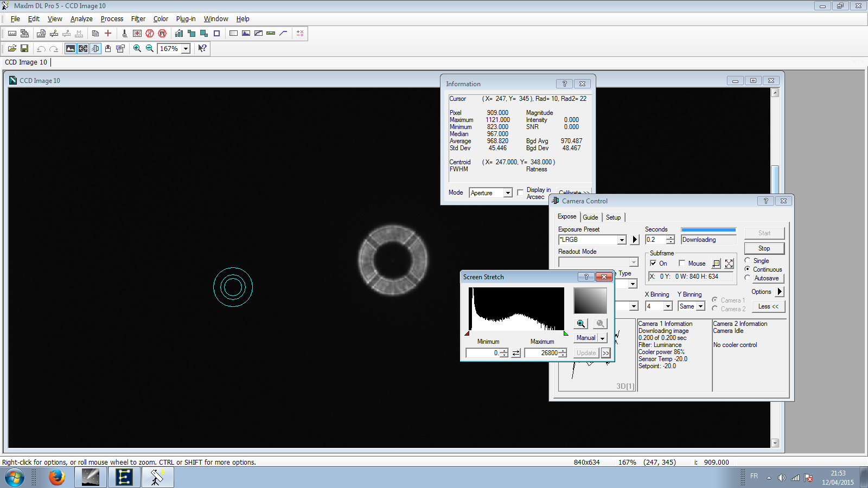Viewport: 868px width, 488px height.
Task: Click the blue square outline toolbar icon
Action: [216, 33]
